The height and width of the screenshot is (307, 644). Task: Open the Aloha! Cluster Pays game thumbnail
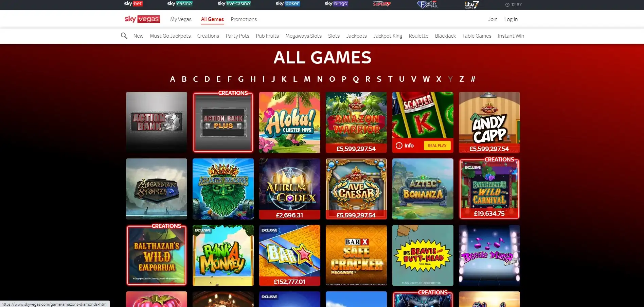(x=289, y=122)
